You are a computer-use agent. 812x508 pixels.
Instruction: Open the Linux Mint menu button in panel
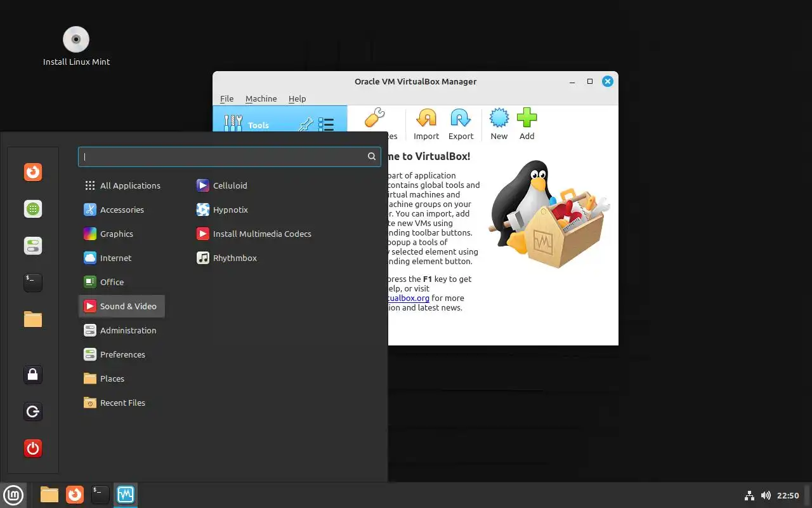point(13,495)
